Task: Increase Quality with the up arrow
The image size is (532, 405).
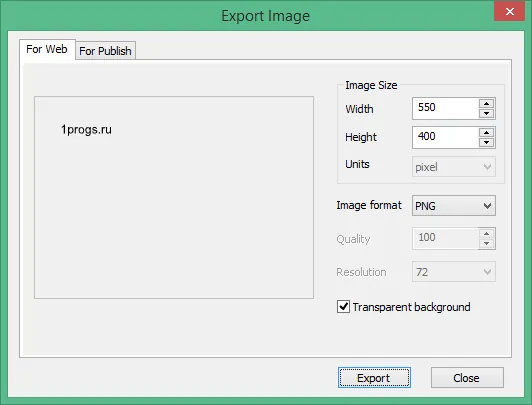Action: [487, 233]
